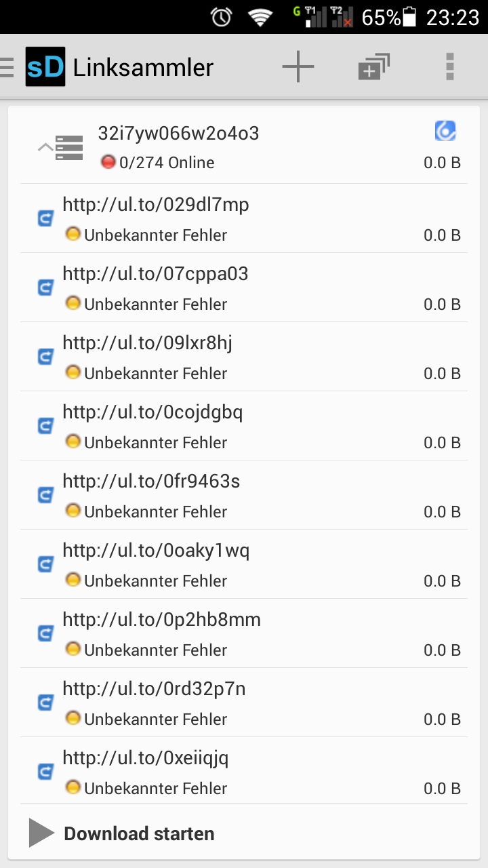Tap the plus icon to add links

(x=298, y=67)
